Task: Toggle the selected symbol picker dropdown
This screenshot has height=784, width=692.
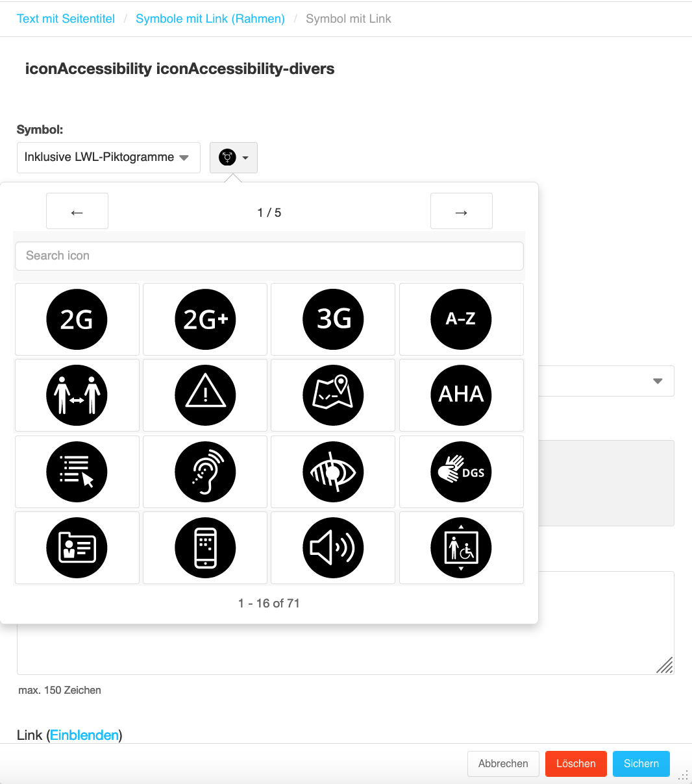Action: coord(234,158)
